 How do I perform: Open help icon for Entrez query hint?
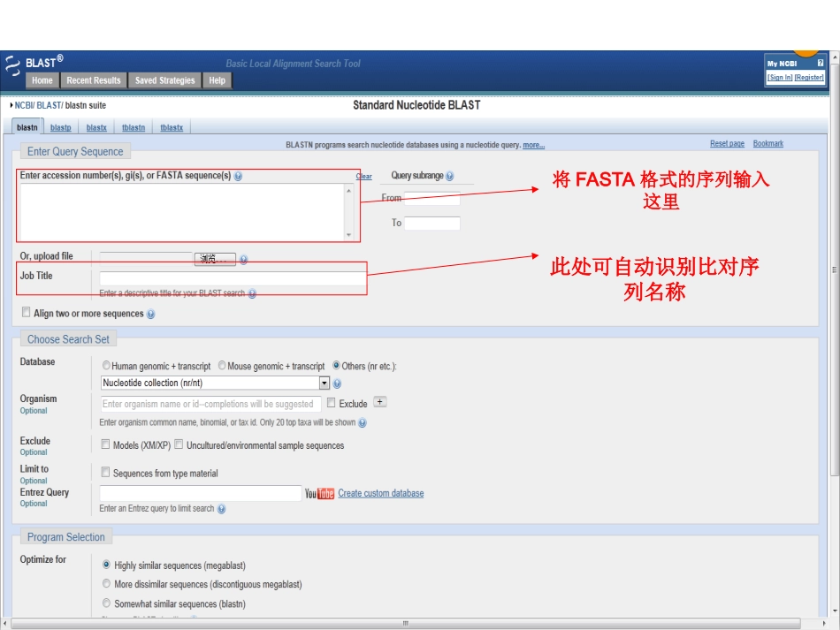point(221,509)
